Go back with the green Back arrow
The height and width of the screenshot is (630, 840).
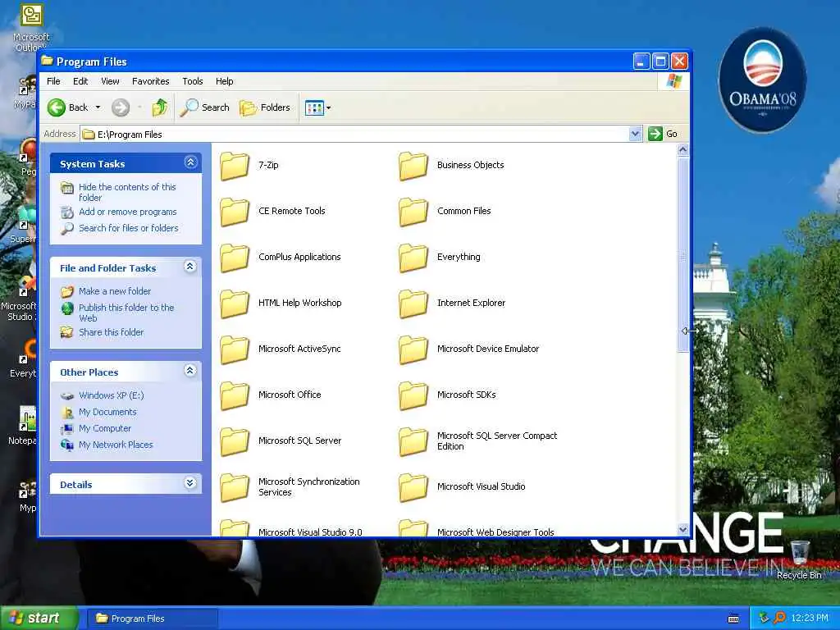point(57,107)
